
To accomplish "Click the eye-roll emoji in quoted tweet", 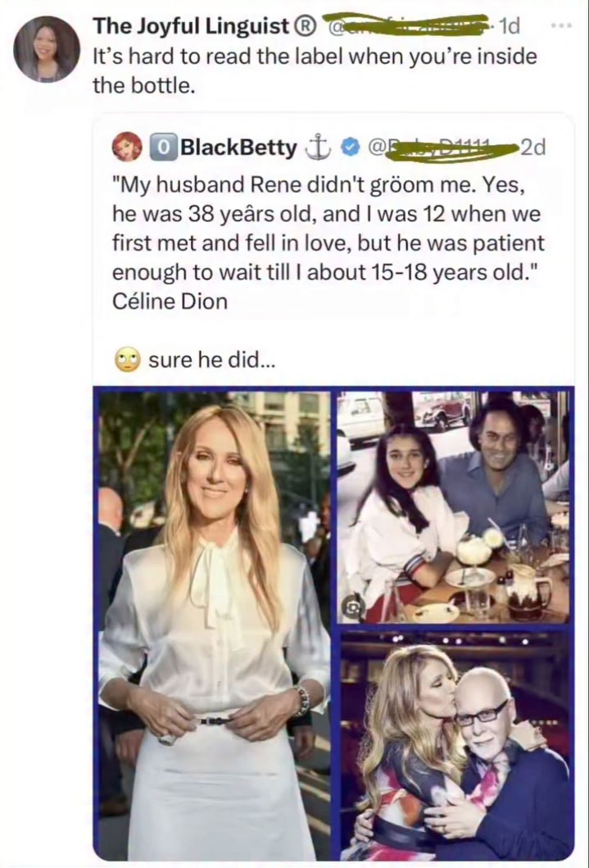I will (127, 359).
